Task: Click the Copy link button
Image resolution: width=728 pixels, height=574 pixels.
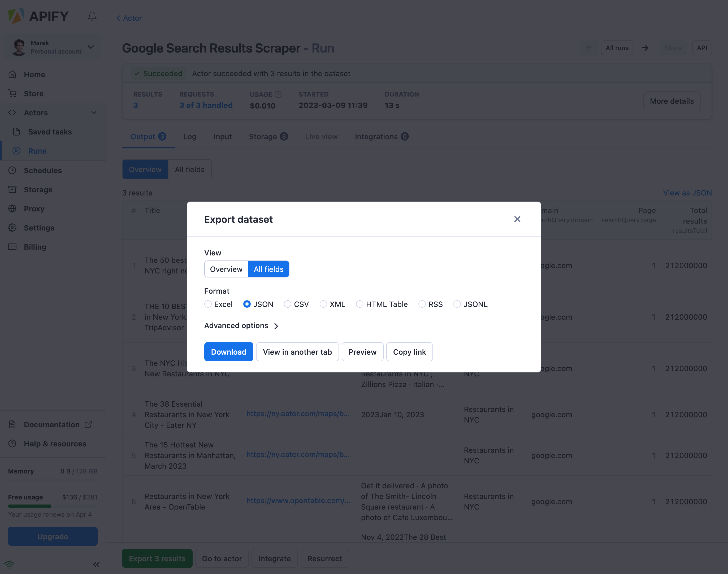Action: tap(409, 352)
